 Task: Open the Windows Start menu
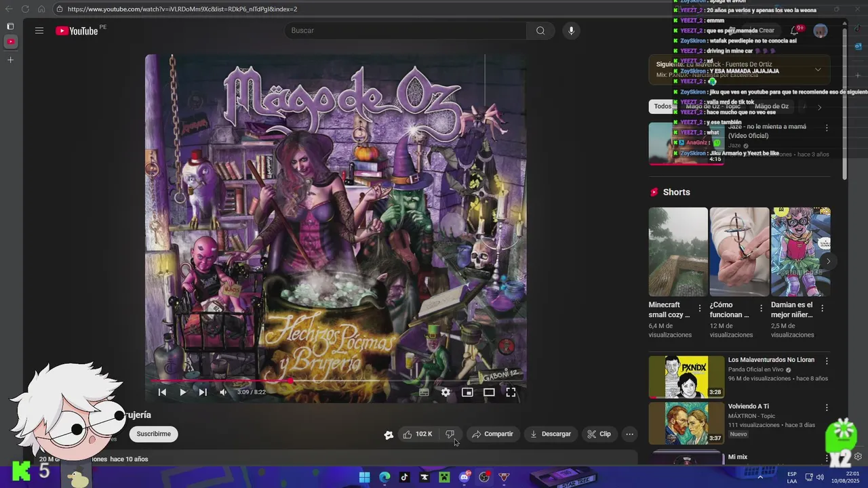pyautogui.click(x=364, y=477)
